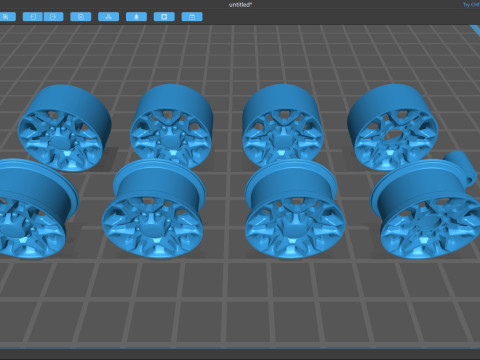Open the 'Try CH...' link at top right

(x=471, y=5)
